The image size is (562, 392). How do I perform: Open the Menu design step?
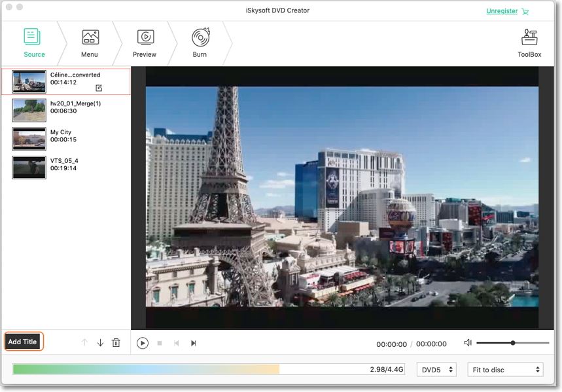coord(90,41)
